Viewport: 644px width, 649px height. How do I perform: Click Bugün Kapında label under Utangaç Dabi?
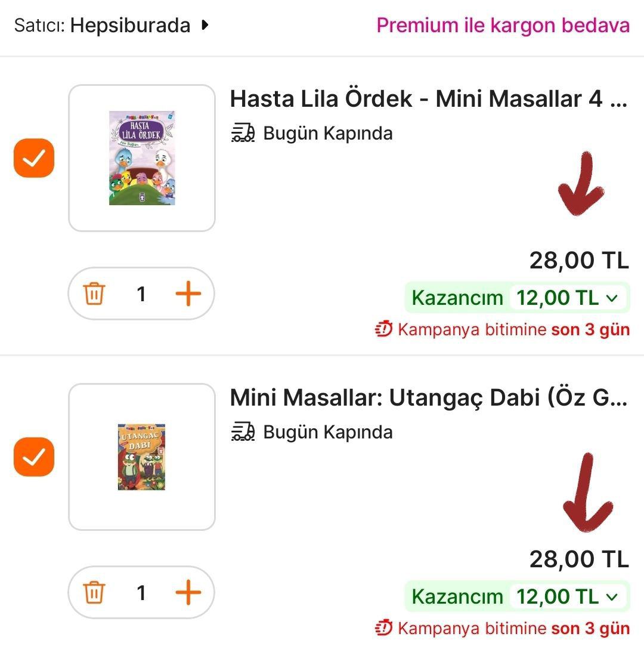(x=327, y=432)
